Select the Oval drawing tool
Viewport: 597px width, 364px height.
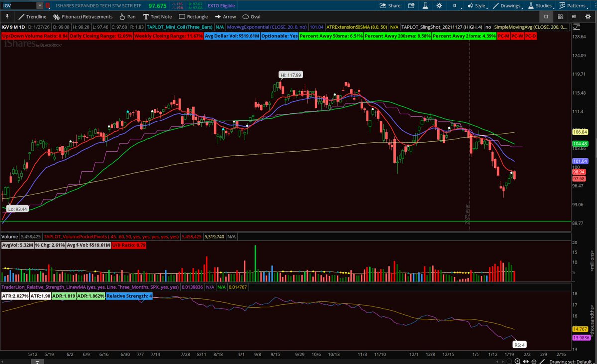(251, 17)
